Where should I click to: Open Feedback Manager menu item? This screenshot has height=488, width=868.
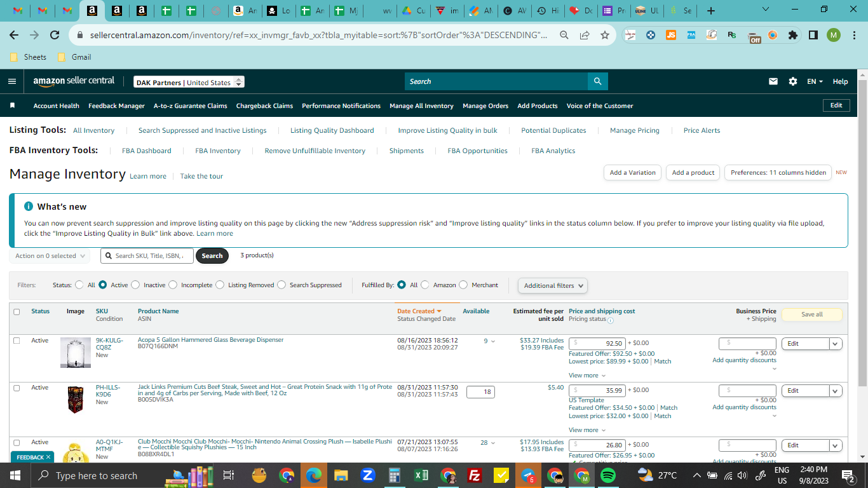(116, 106)
